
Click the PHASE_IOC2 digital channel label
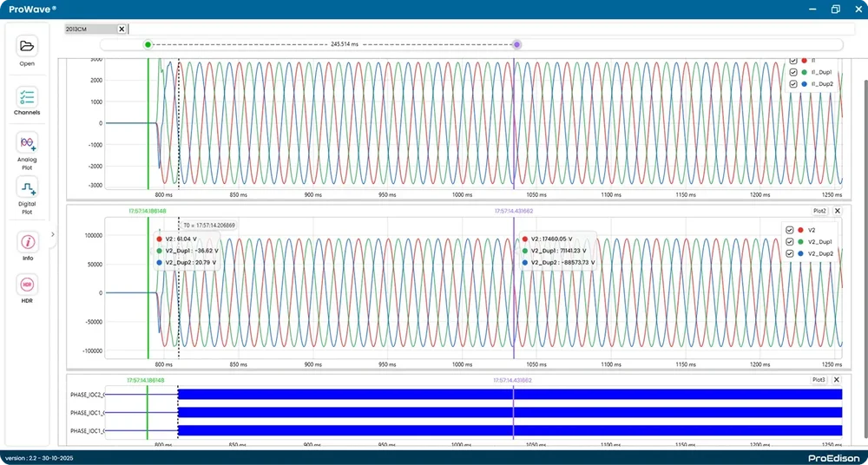pyautogui.click(x=87, y=395)
